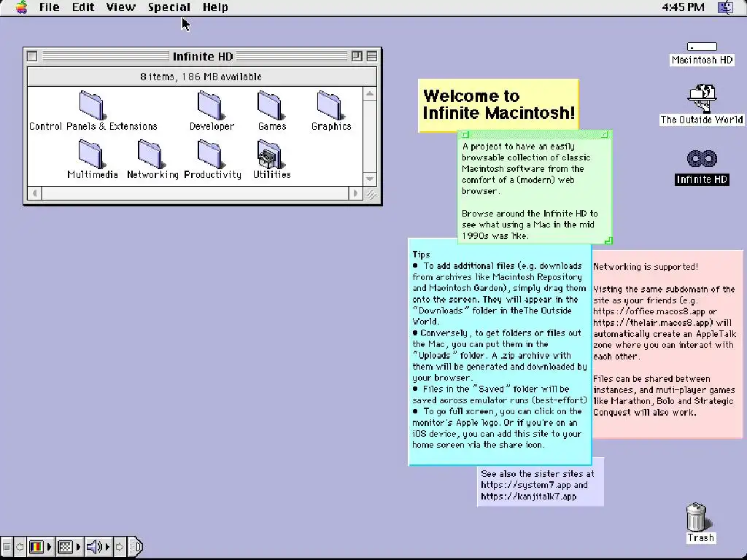747x560 pixels.
Task: Click the 'Welcome to Infinite Macintosh!' yellow note
Action: pos(498,105)
